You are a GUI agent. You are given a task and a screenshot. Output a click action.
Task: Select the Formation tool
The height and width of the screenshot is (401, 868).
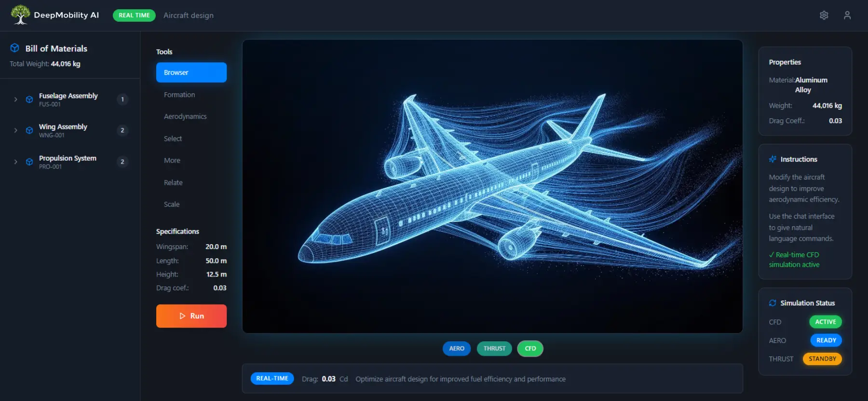point(191,95)
